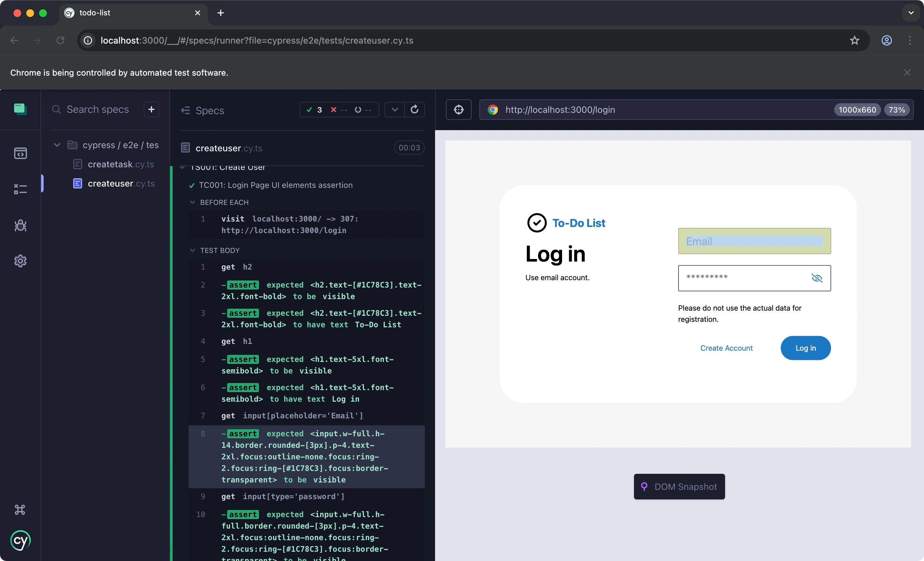Select the visit localhost:3000 command
The image size is (924, 561).
307,224
